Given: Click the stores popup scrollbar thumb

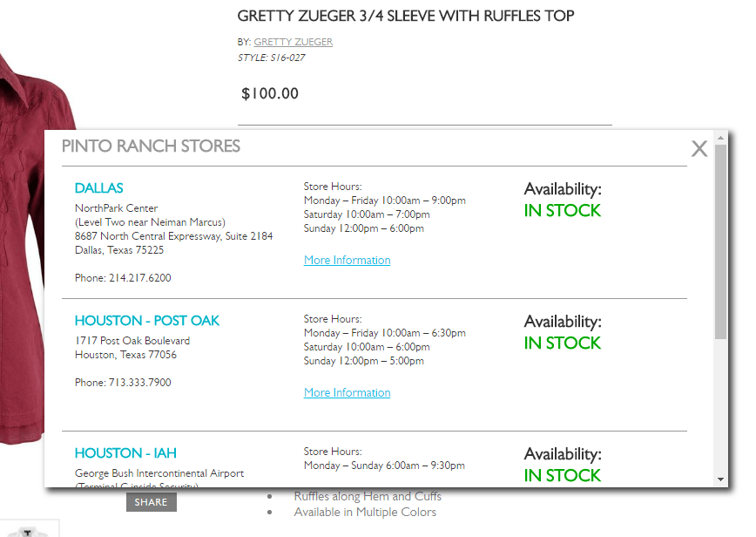Looking at the screenshot, I should 721,241.
